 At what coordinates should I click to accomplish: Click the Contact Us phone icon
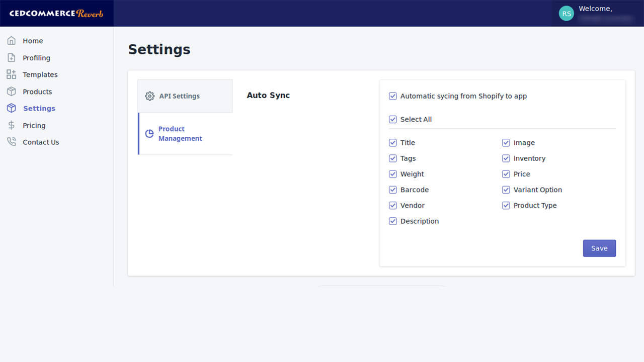click(x=11, y=141)
